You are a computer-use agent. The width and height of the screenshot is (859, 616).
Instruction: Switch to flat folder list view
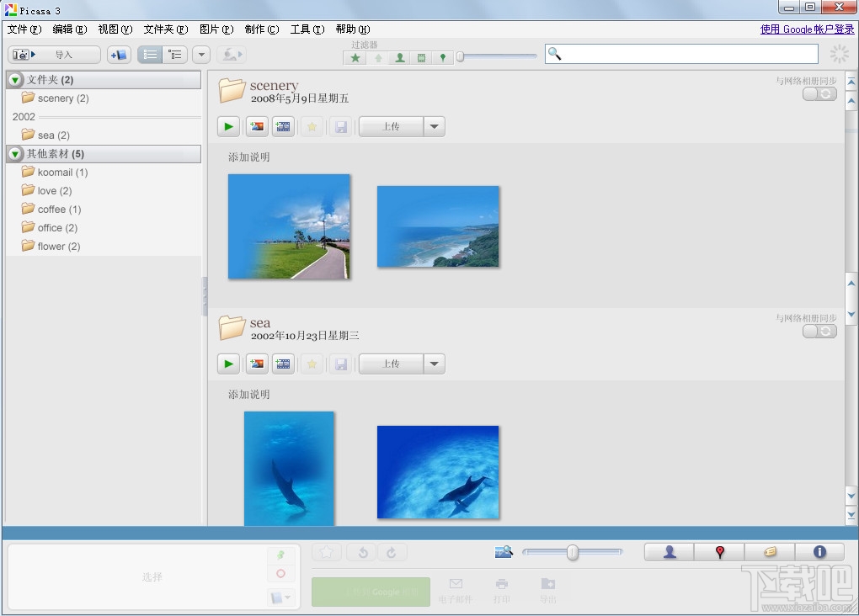click(150, 55)
